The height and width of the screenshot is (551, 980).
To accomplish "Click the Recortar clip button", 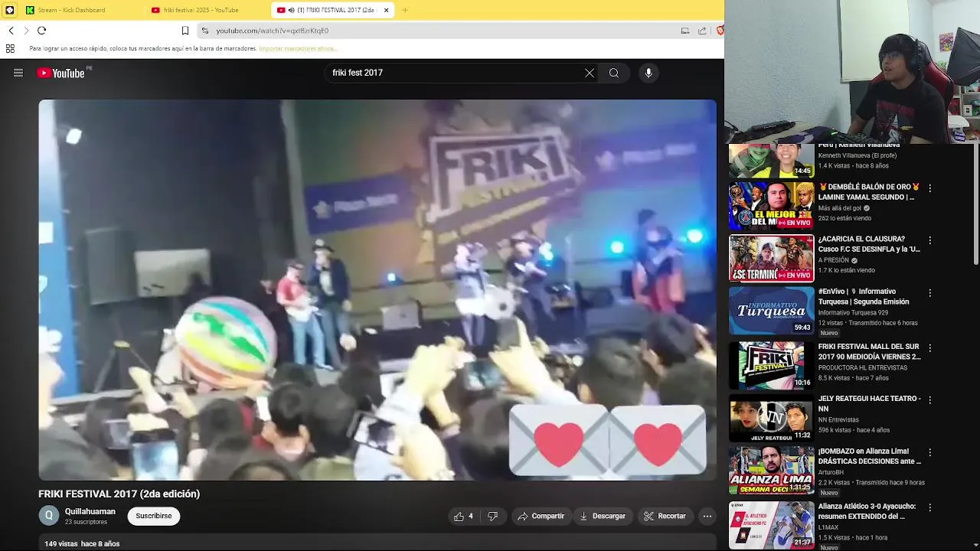I will click(665, 516).
